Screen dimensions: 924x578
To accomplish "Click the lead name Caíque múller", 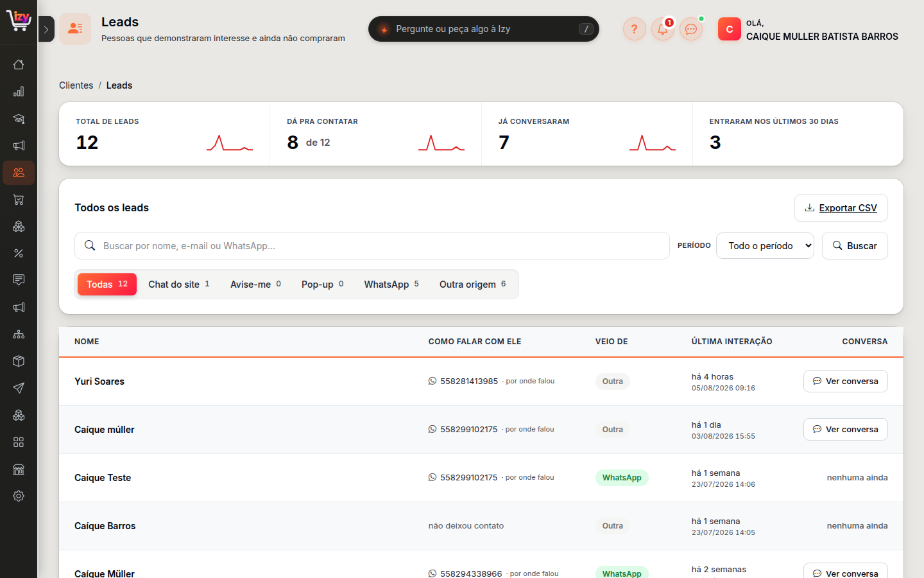I will [105, 430].
